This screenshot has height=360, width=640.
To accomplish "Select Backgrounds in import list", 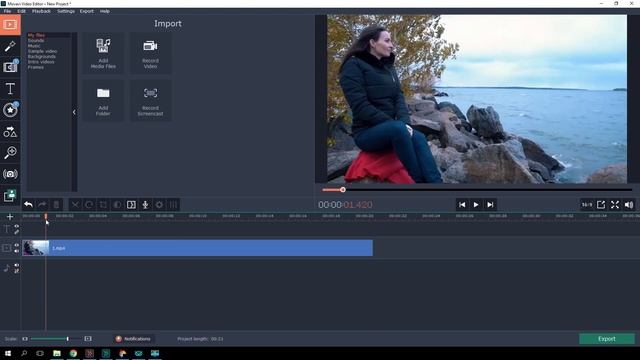I will click(42, 57).
